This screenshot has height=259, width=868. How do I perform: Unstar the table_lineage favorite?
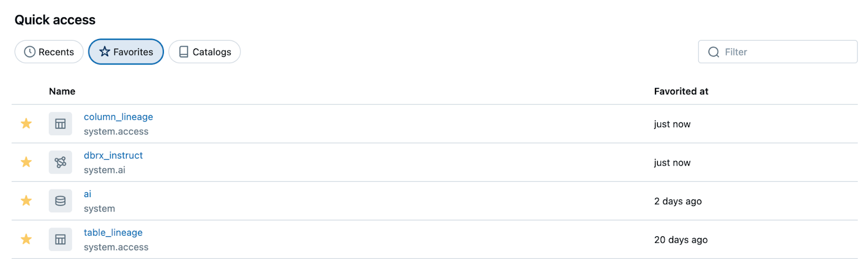click(x=26, y=239)
